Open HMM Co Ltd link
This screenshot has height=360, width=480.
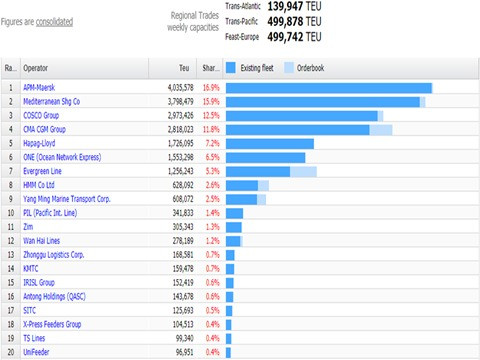(x=39, y=185)
